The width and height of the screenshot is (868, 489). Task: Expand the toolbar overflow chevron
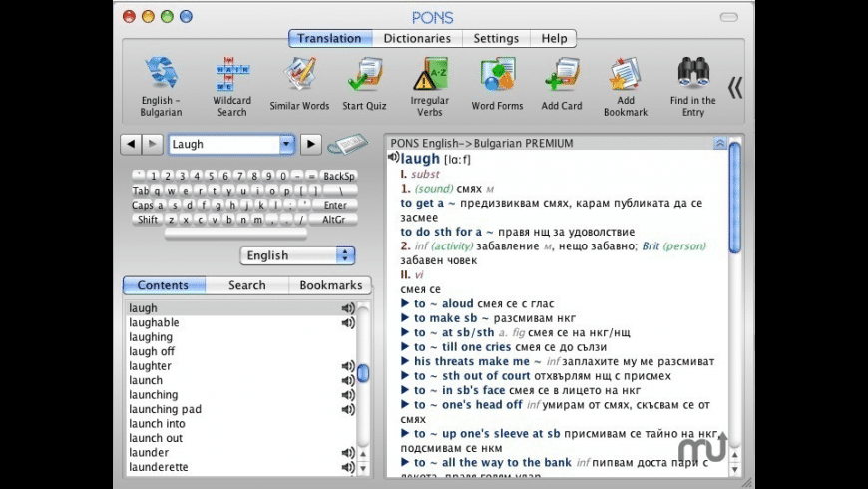(735, 88)
